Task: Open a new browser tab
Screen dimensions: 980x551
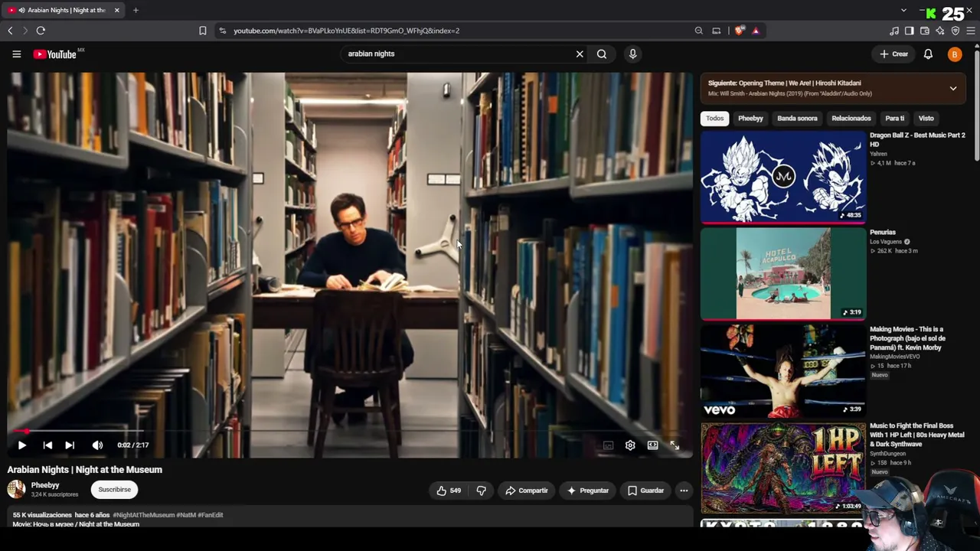Action: coord(136,10)
